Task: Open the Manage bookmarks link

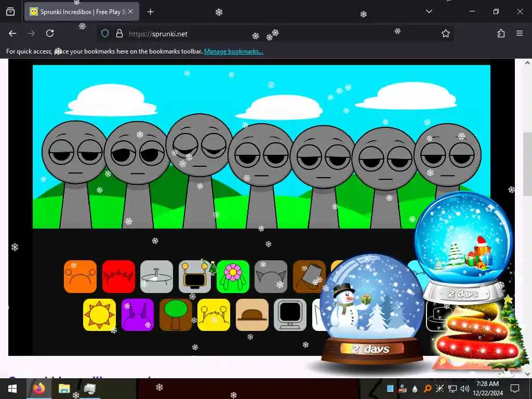Action: (233, 51)
